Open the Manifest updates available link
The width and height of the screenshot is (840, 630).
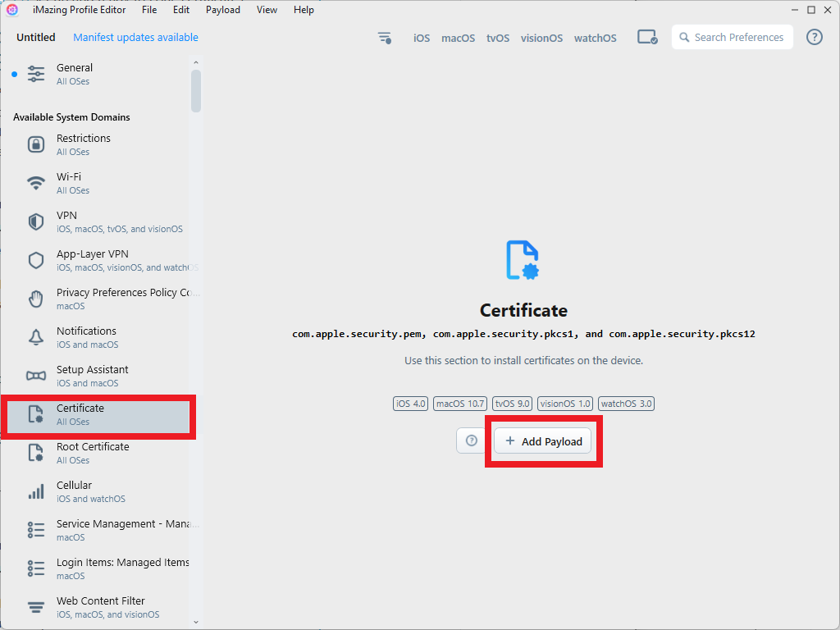[135, 37]
